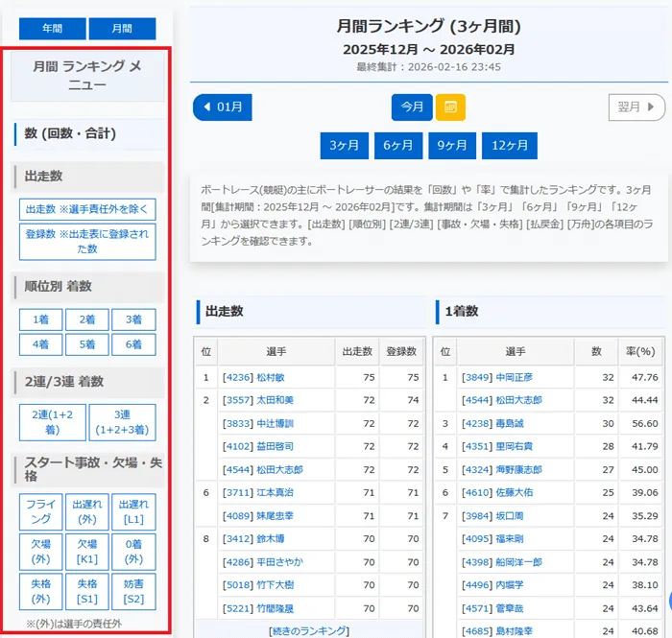
Task: Select the 6ヶ月 period
Action: click(397, 146)
